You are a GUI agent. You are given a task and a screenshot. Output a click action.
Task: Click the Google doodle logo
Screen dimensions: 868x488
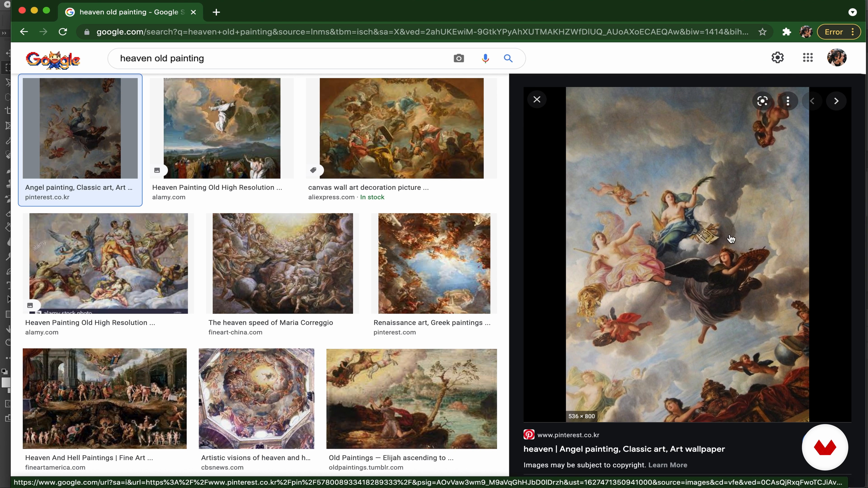(x=53, y=60)
